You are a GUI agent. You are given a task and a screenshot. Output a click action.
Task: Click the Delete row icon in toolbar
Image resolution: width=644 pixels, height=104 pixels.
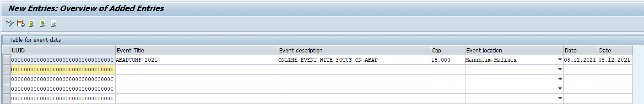coord(21,23)
